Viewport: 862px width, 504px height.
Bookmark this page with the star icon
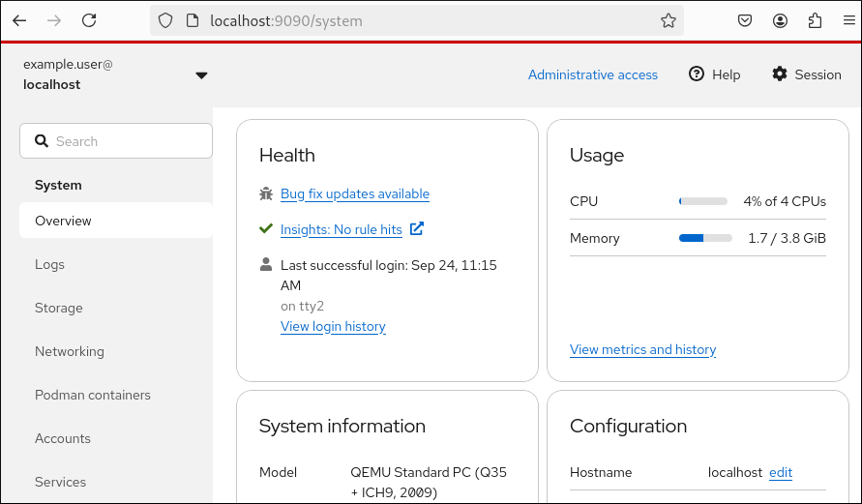[668, 21]
